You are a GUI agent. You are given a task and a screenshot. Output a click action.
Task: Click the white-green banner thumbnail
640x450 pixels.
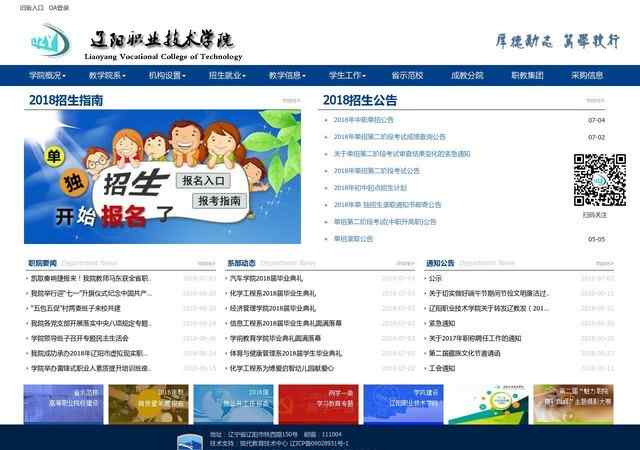pyautogui.click(x=488, y=404)
